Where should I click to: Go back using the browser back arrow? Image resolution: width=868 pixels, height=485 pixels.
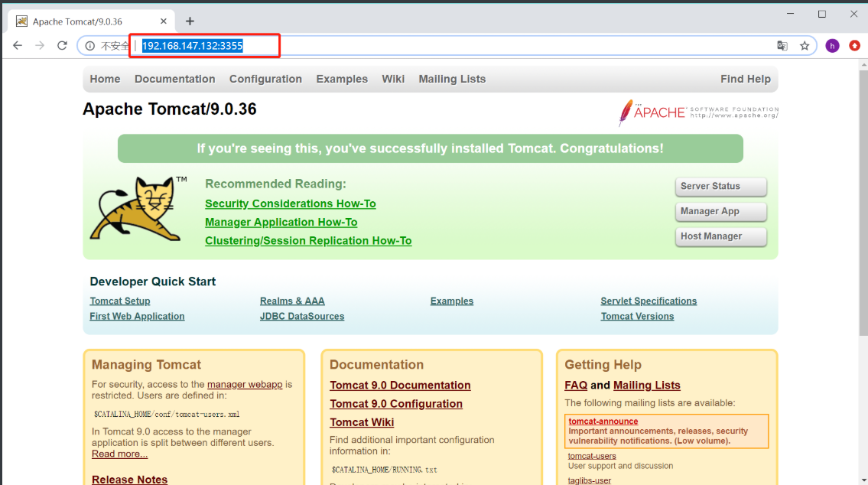(18, 45)
